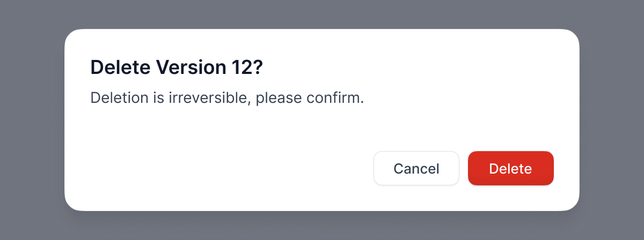
Task: Confirm deletion of Version 12
Action: [510, 169]
